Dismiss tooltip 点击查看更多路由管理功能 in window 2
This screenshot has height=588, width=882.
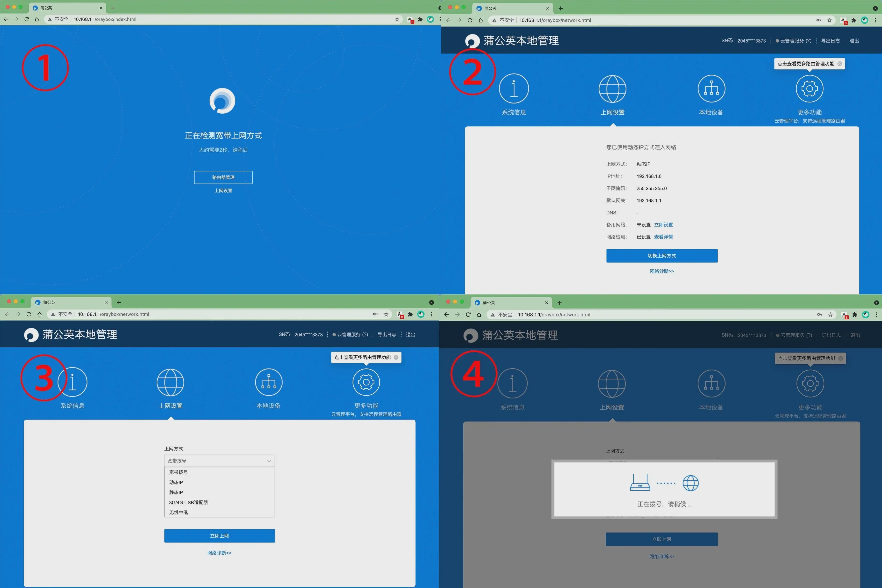coord(840,64)
